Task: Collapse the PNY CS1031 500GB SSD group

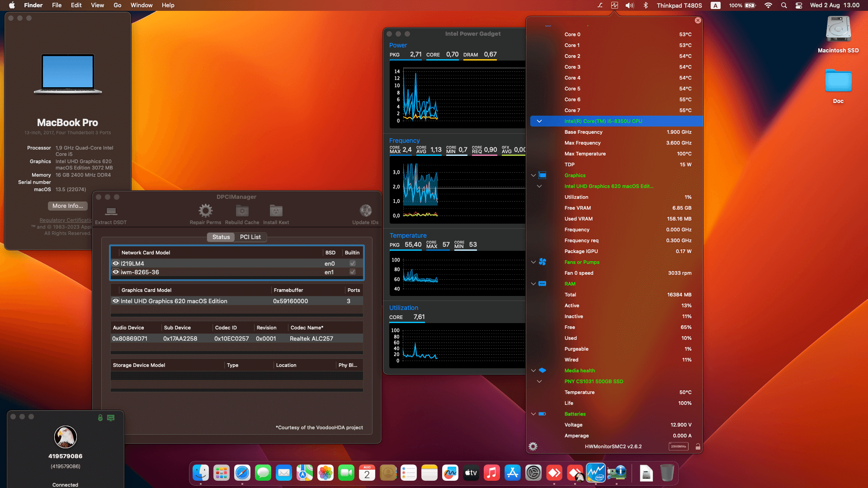Action: coord(539,381)
